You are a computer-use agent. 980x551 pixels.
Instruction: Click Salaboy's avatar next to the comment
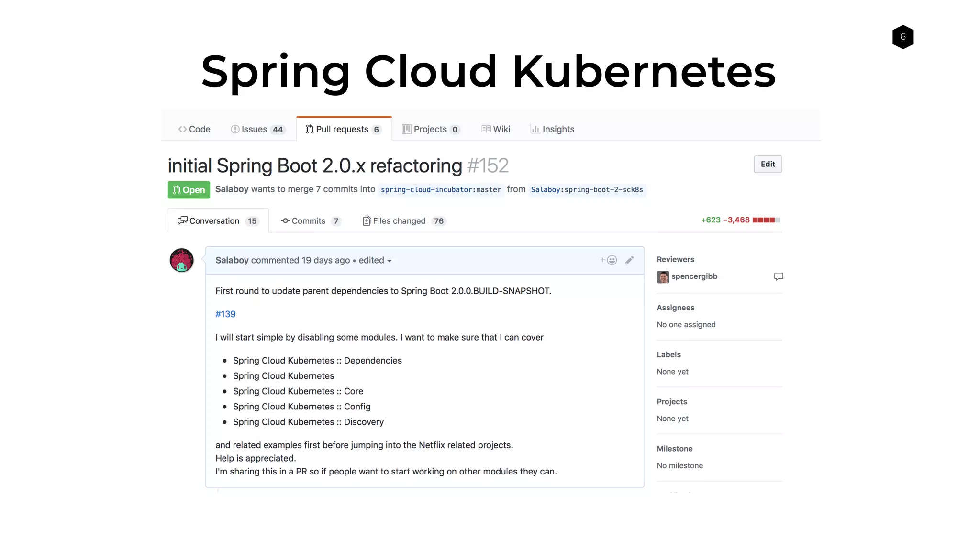(x=182, y=260)
